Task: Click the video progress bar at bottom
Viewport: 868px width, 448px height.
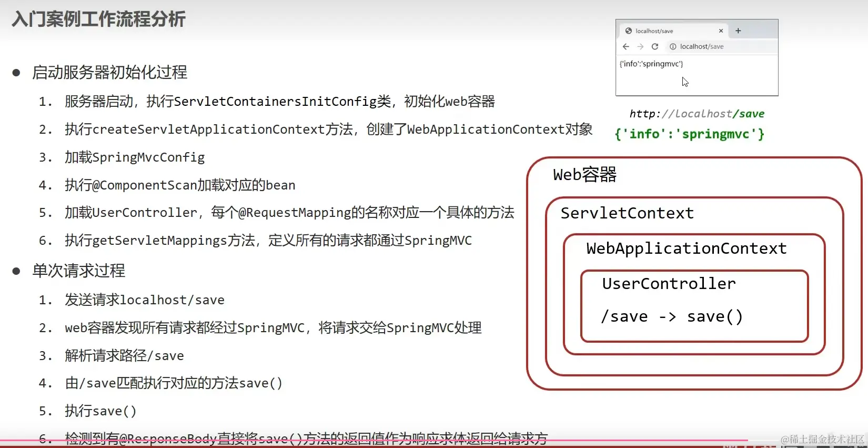Action: (374, 440)
